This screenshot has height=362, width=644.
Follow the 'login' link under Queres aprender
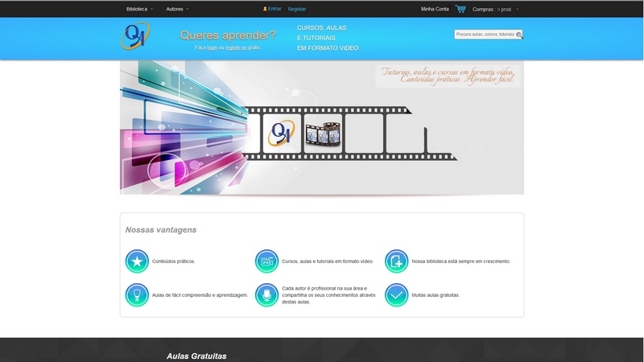click(x=212, y=47)
